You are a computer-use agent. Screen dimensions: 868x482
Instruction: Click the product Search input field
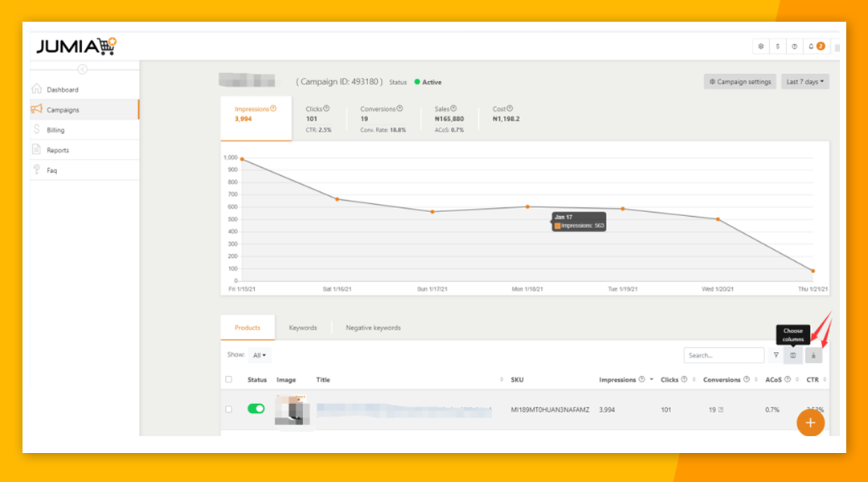tap(723, 355)
